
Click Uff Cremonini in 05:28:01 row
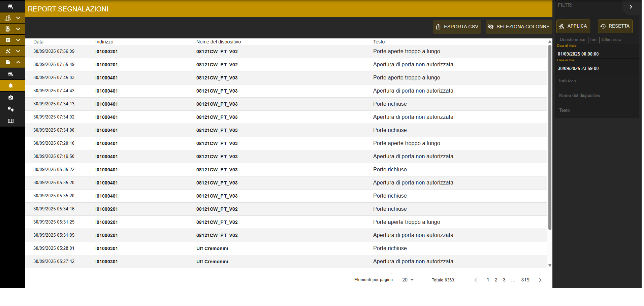point(212,248)
